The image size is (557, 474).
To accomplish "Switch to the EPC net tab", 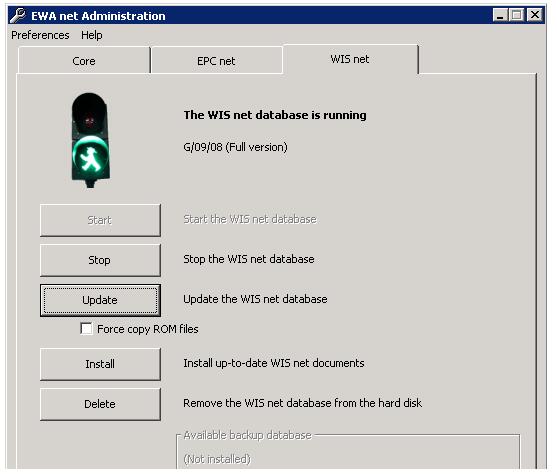I will [x=216, y=61].
